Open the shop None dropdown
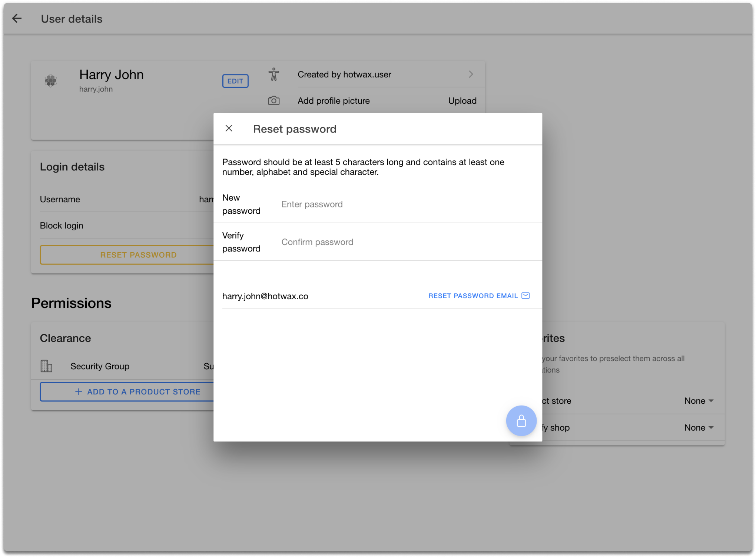This screenshot has width=756, height=557. coord(699,428)
